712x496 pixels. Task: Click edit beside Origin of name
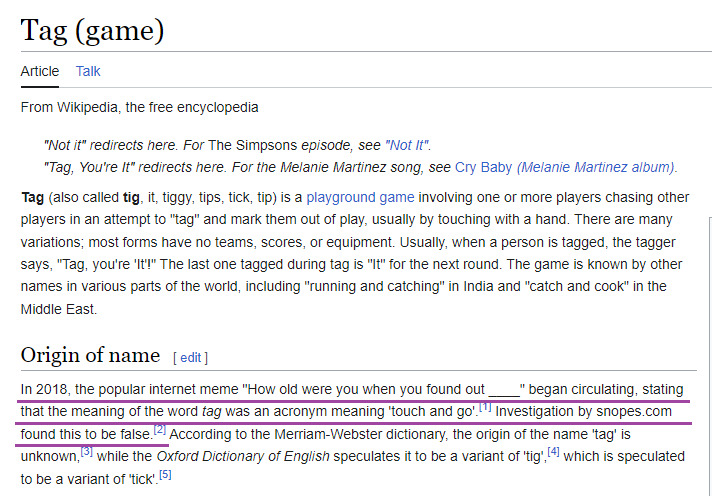click(190, 357)
